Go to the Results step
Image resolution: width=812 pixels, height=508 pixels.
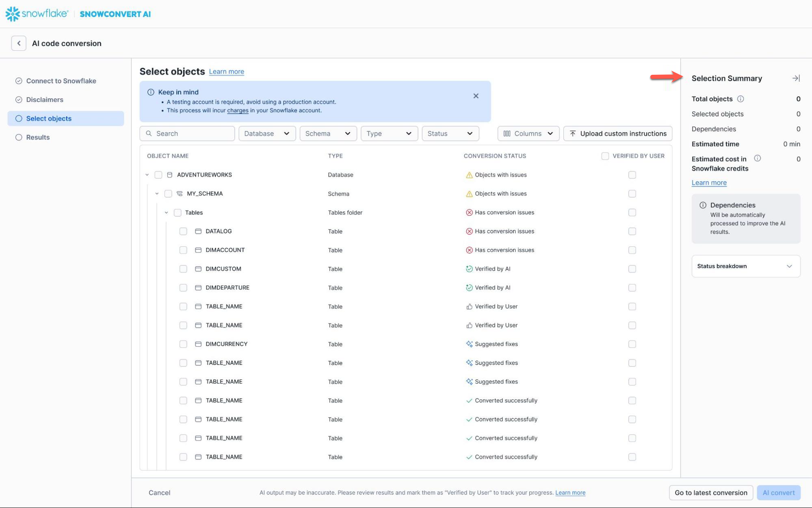38,137
